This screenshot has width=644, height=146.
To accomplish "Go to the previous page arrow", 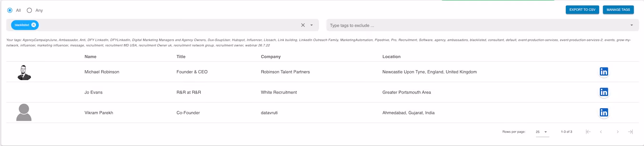I will (601, 132).
